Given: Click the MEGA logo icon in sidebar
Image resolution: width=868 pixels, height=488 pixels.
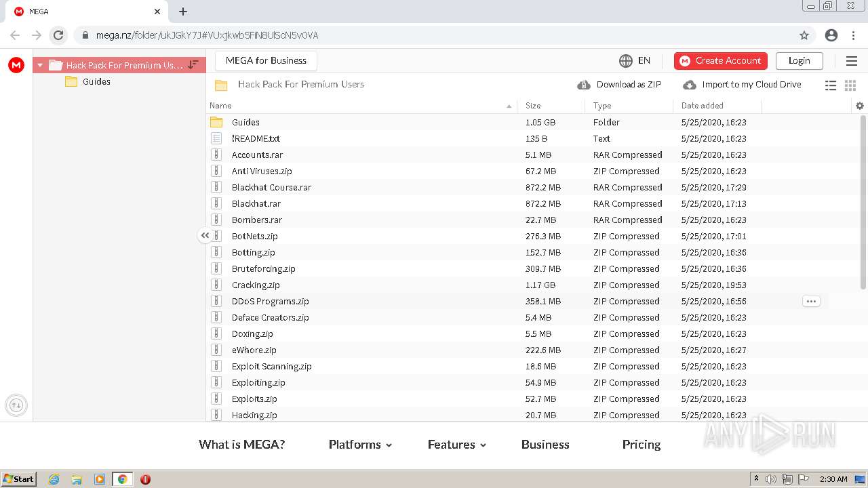Looking at the screenshot, I should (x=16, y=65).
